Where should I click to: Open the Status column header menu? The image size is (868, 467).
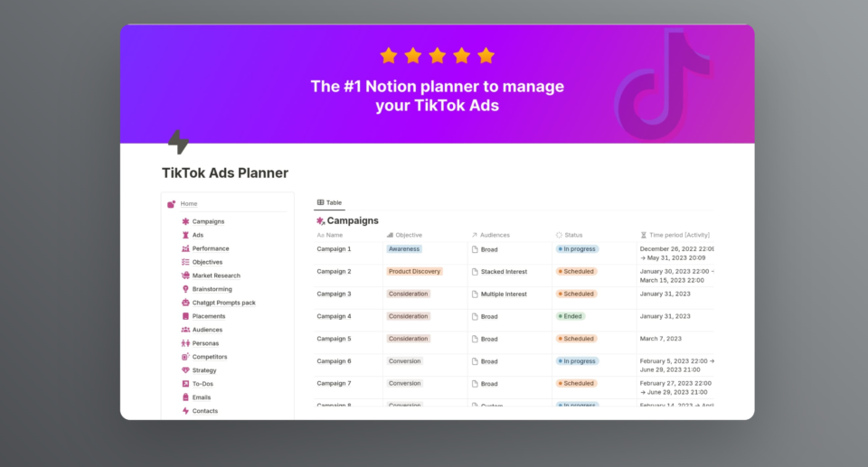(569, 235)
